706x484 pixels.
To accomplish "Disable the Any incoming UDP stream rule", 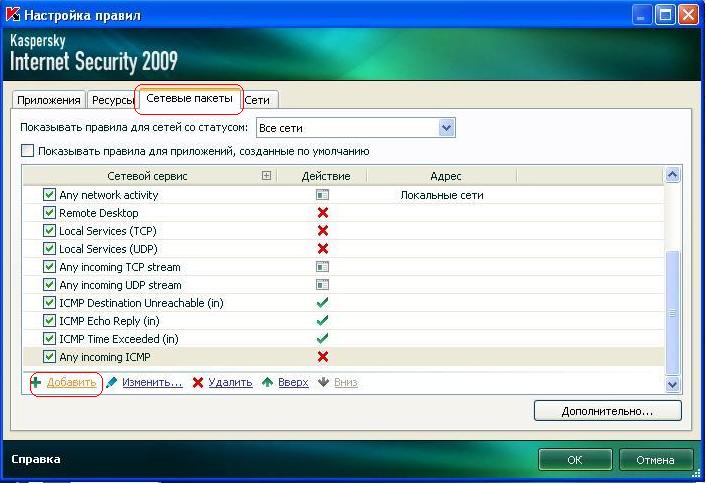I will pyautogui.click(x=49, y=285).
